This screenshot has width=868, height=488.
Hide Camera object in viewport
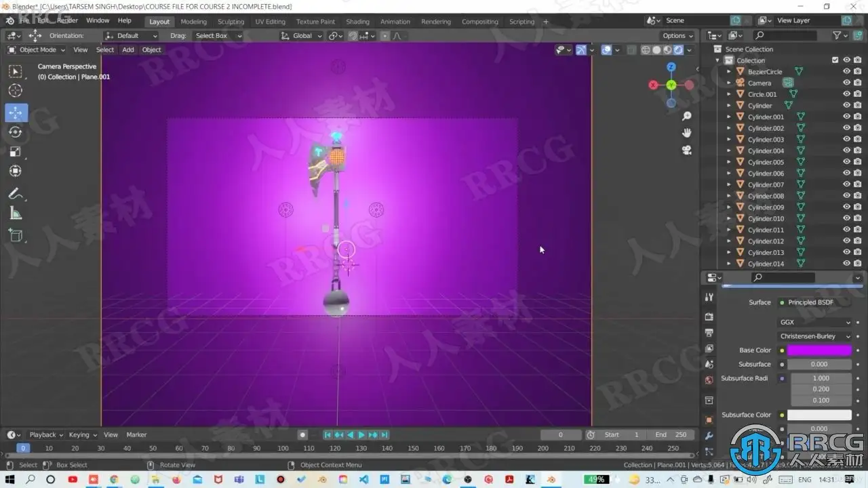point(846,83)
